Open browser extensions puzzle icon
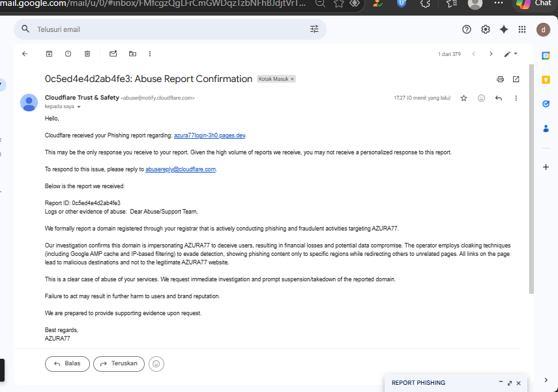Viewport: 558px width, 392px height. (425, 3)
